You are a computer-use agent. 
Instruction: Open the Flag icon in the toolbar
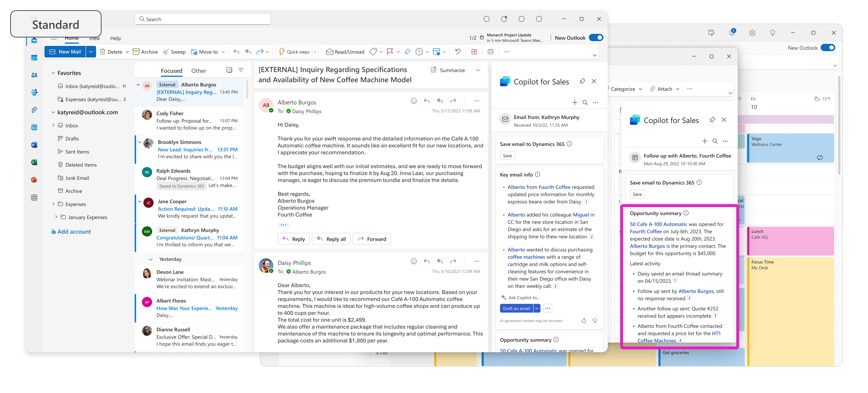coord(390,51)
